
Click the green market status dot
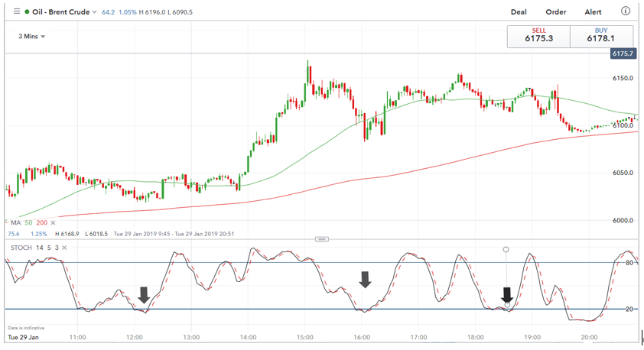(28, 12)
